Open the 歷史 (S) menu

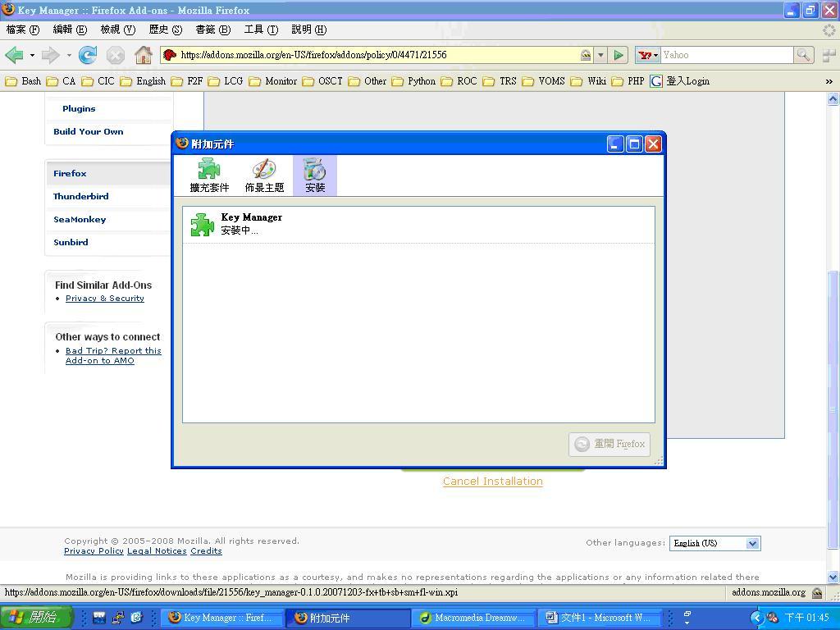[166, 30]
